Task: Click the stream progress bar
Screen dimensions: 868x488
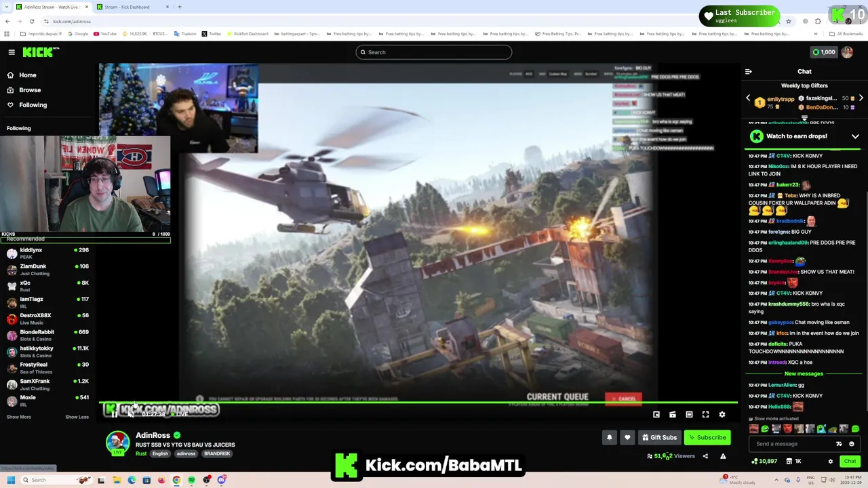Action: point(418,403)
